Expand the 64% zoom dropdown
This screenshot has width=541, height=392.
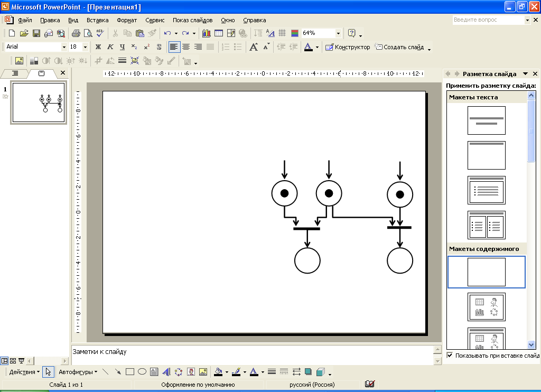[x=337, y=33]
